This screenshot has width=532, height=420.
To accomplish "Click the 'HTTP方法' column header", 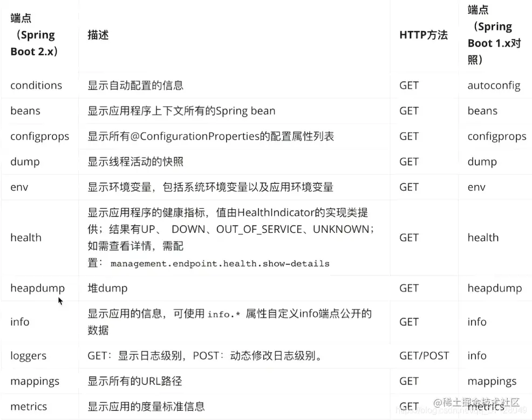I will (x=424, y=35).
